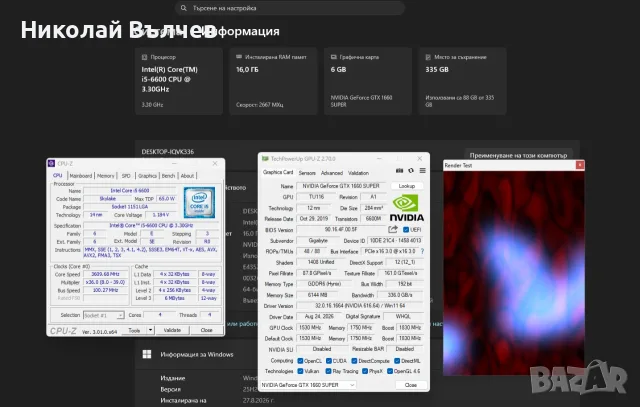Switch to the Memory tab in CPU-Z

coord(106,176)
